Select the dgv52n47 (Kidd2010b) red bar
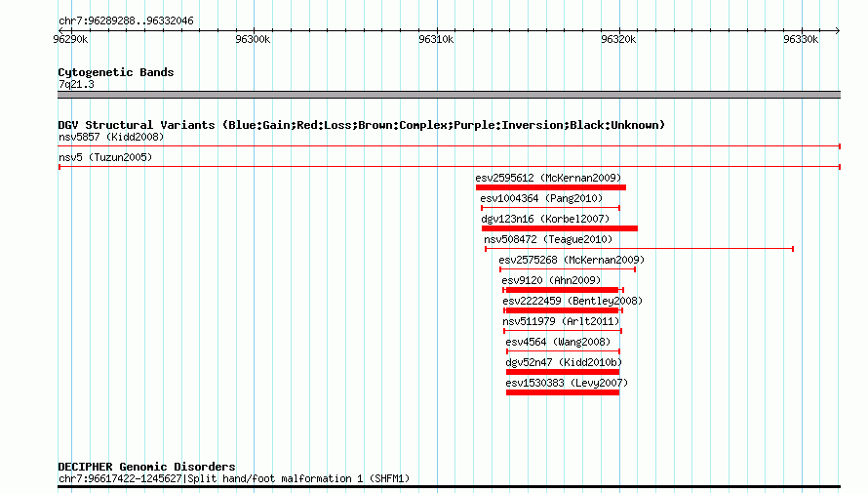The width and height of the screenshot is (868, 493). pyautogui.click(x=563, y=372)
